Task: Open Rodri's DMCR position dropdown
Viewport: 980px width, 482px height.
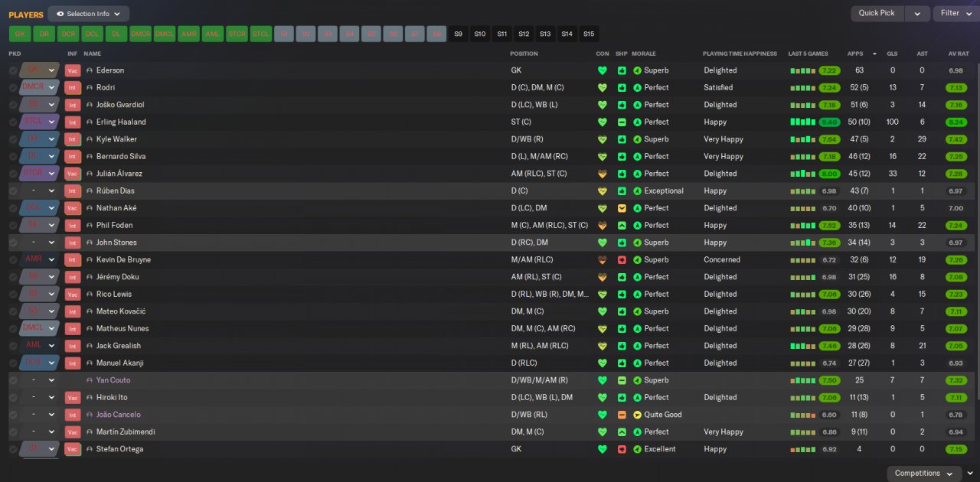Action: 40,87
